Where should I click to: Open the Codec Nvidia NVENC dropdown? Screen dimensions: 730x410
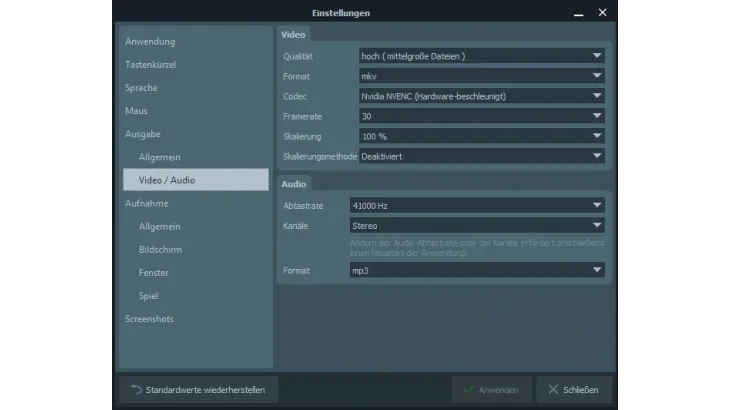click(481, 96)
